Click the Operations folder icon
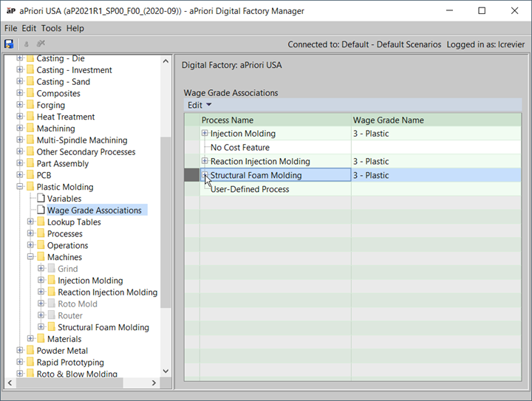Screen dimensions: 532x401 41,245
